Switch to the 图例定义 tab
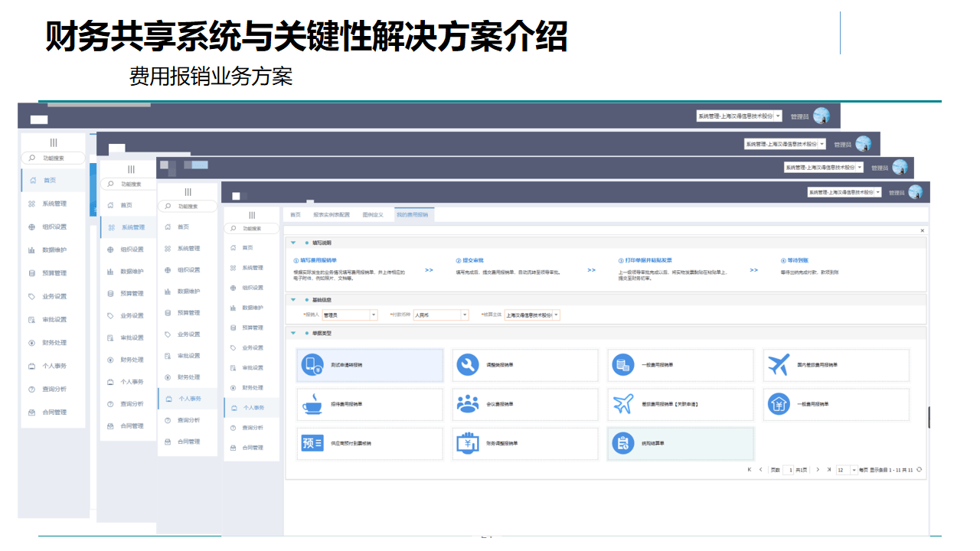 [373, 215]
